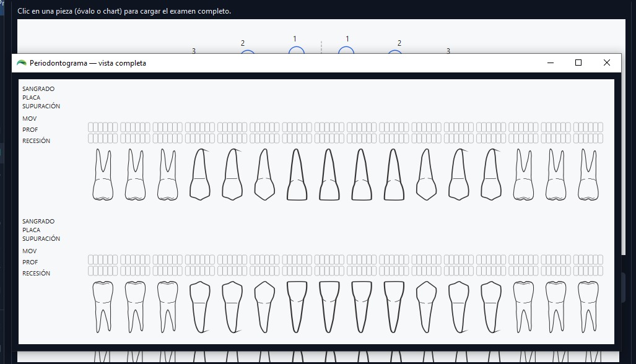Click the middle molar of the lower-left three
636x364 pixels.
tap(135, 307)
